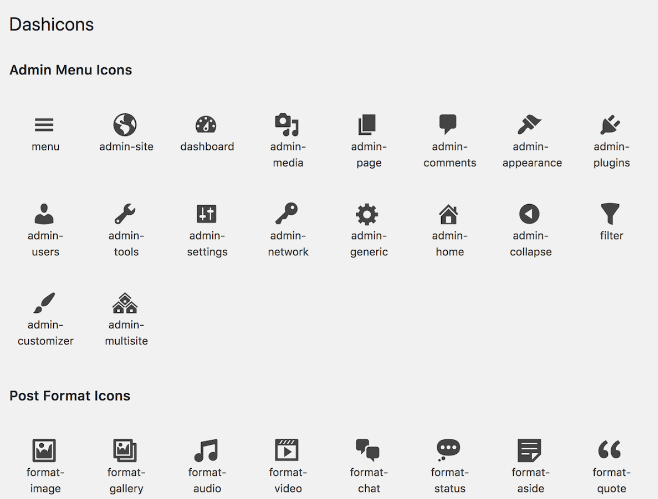
Task: Choose the admin-appearance paintbrush icon
Action: point(530,125)
